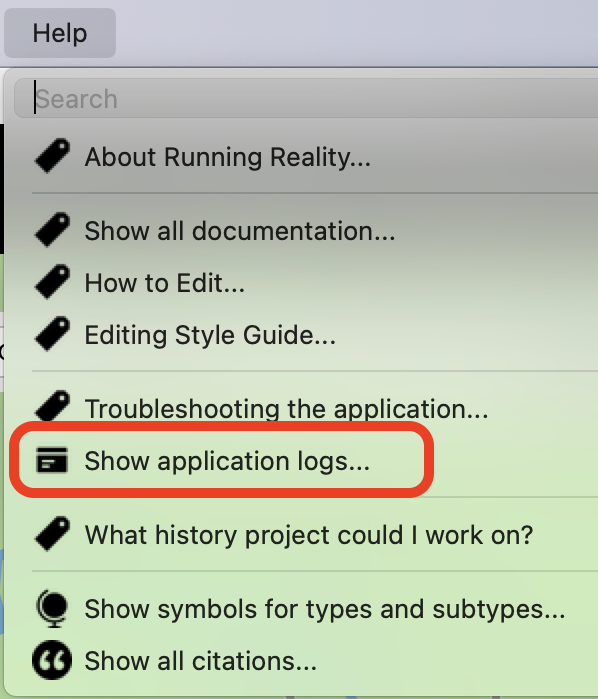This screenshot has height=699, width=598.
Task: Click the tag icon next to Show all documentation
Action: click(x=52, y=230)
